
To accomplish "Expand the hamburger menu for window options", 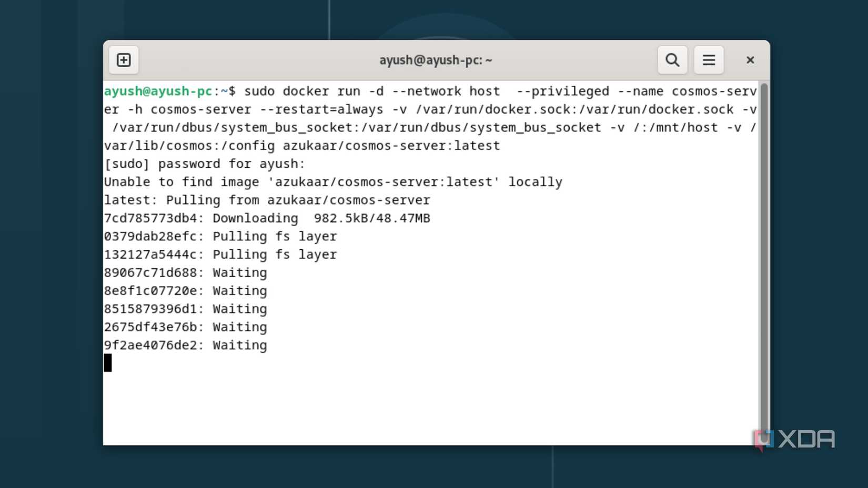I will (x=708, y=59).
